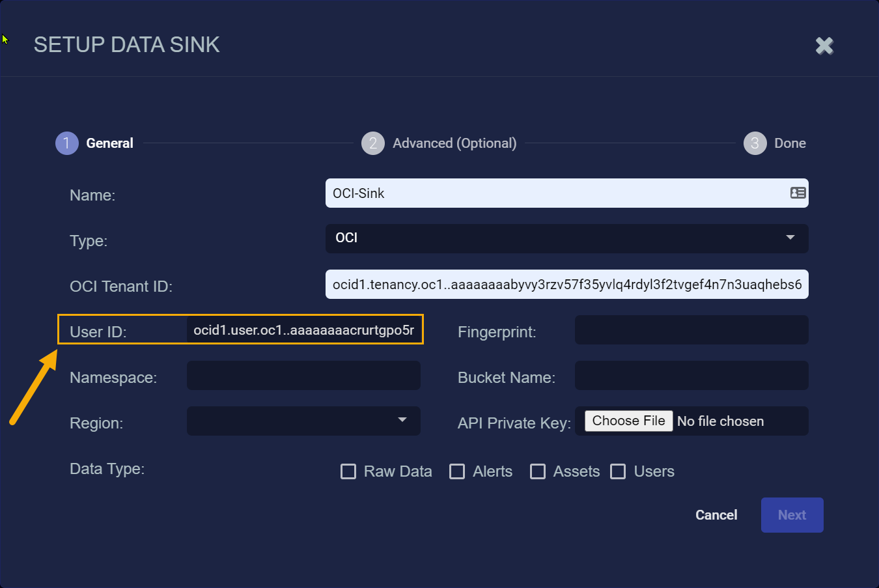Click the API Private Key label
Viewport: 879px width, 588px height.
pos(514,423)
